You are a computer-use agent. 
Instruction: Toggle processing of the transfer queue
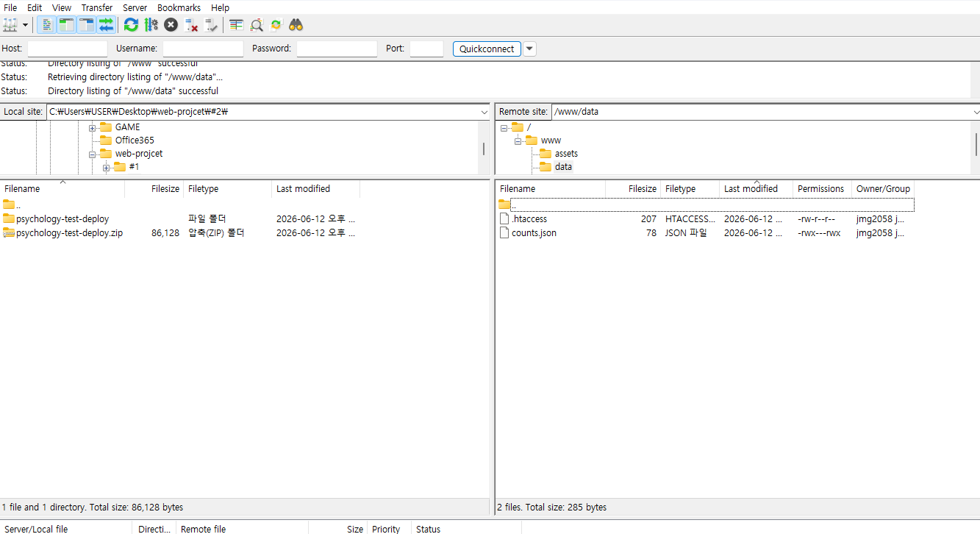151,25
